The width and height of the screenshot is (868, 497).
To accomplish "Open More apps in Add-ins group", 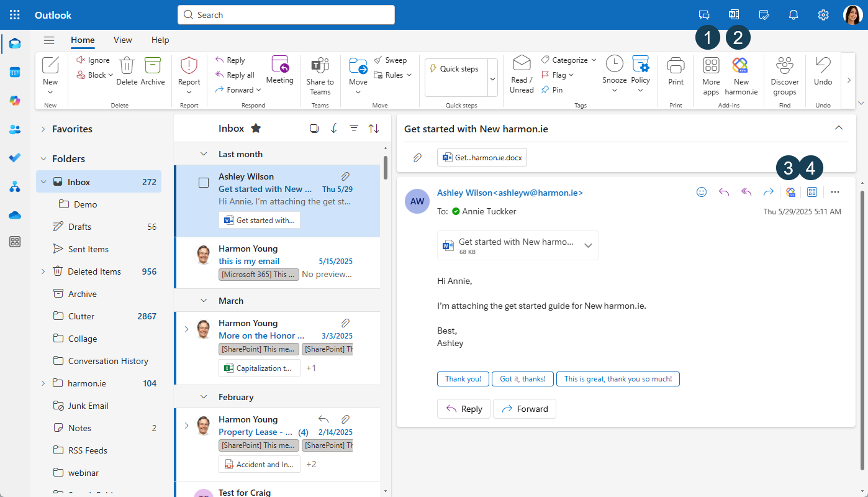I will 711,76.
